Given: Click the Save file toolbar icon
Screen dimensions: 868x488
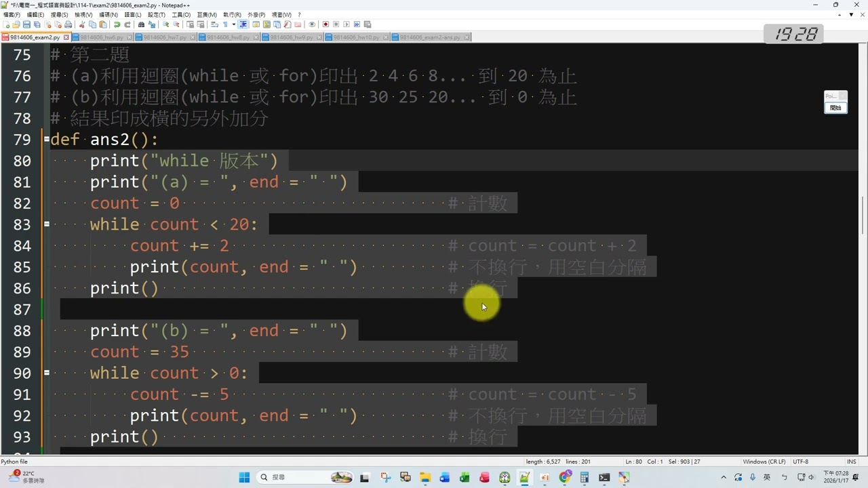Looking at the screenshot, I should [26, 24].
